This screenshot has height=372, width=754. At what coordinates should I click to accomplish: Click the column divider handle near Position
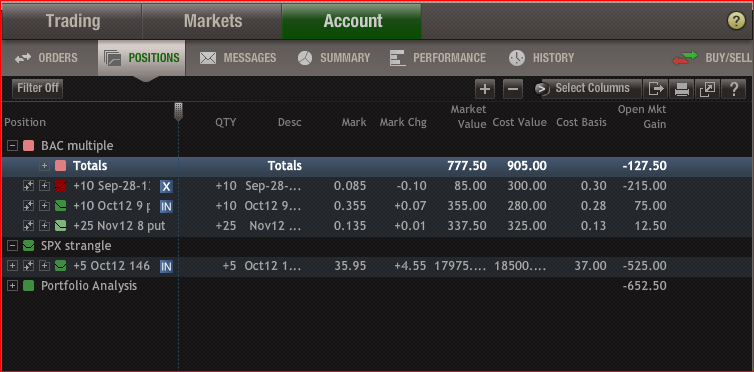[x=178, y=112]
